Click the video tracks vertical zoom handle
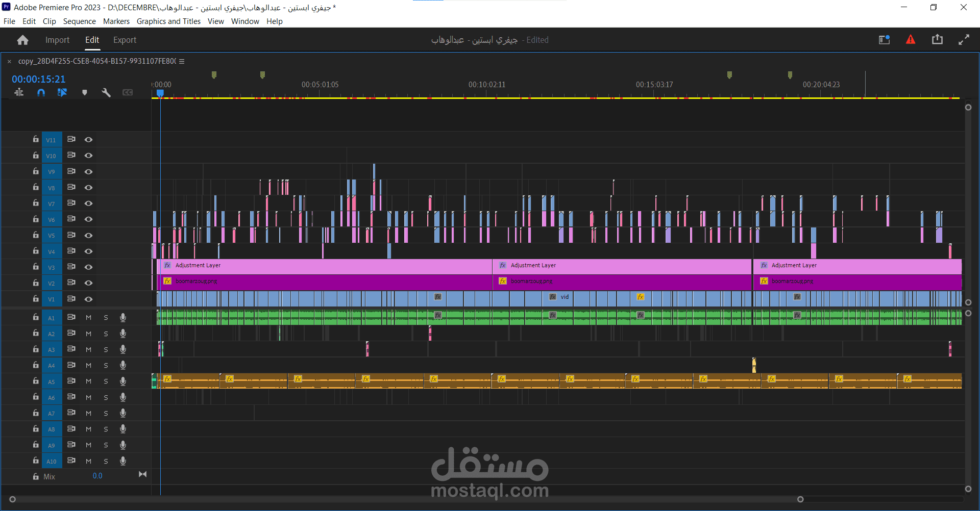 point(968,107)
